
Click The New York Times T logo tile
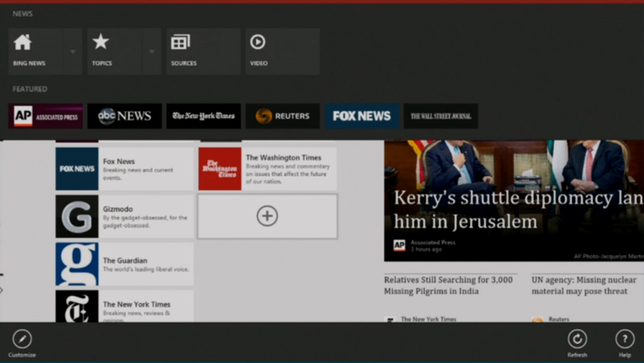[x=77, y=306]
